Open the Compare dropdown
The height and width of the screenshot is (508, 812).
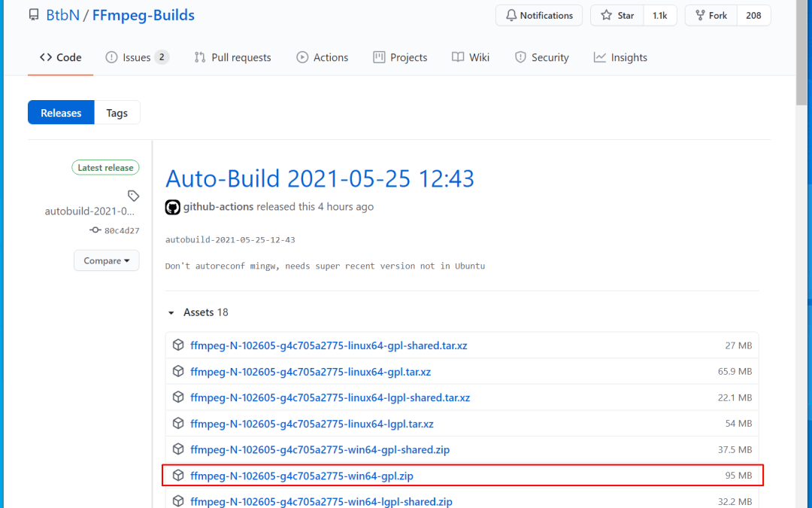(x=106, y=260)
